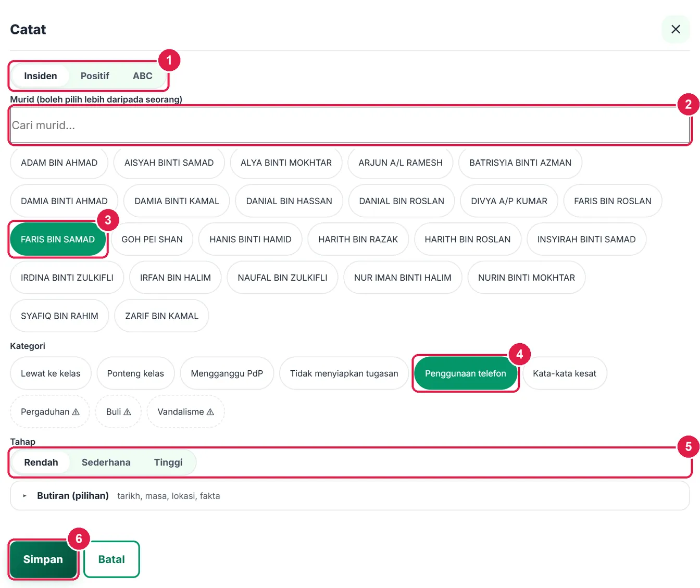700x588 pixels.
Task: Select student AISYAH BINTI SAMAD
Action: [169, 162]
